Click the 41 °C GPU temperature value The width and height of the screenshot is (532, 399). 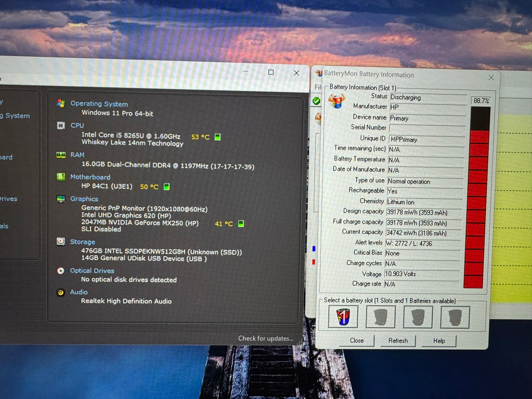224,223
